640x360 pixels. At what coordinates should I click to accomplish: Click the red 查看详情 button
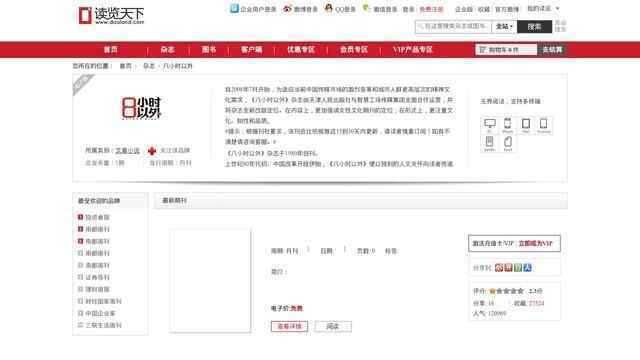pyautogui.click(x=289, y=326)
